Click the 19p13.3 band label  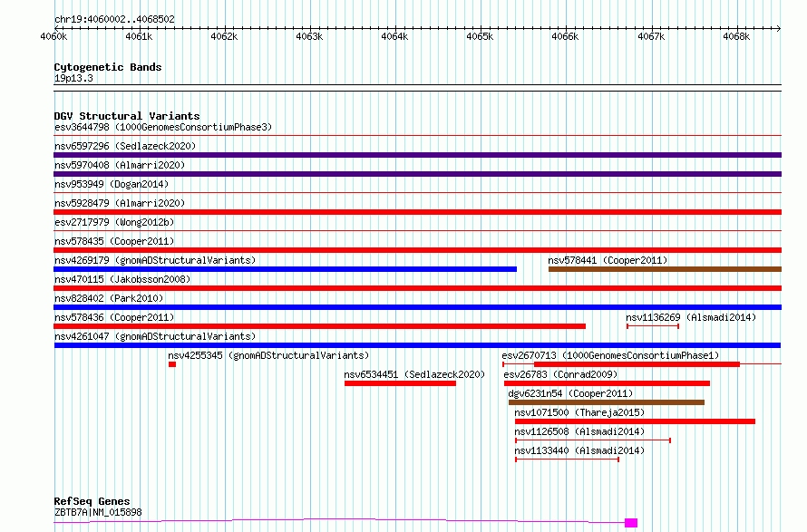click(x=73, y=78)
